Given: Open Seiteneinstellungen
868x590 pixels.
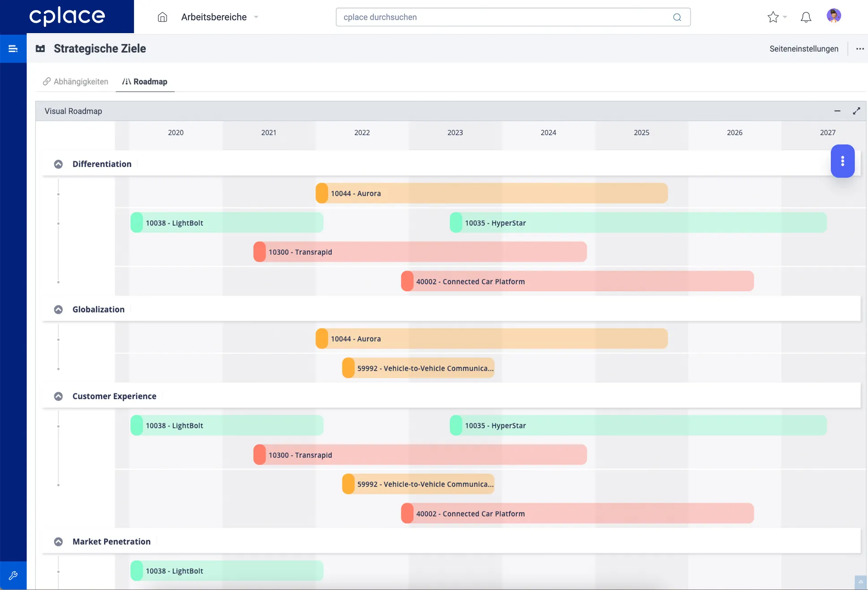Looking at the screenshot, I should click(x=804, y=49).
